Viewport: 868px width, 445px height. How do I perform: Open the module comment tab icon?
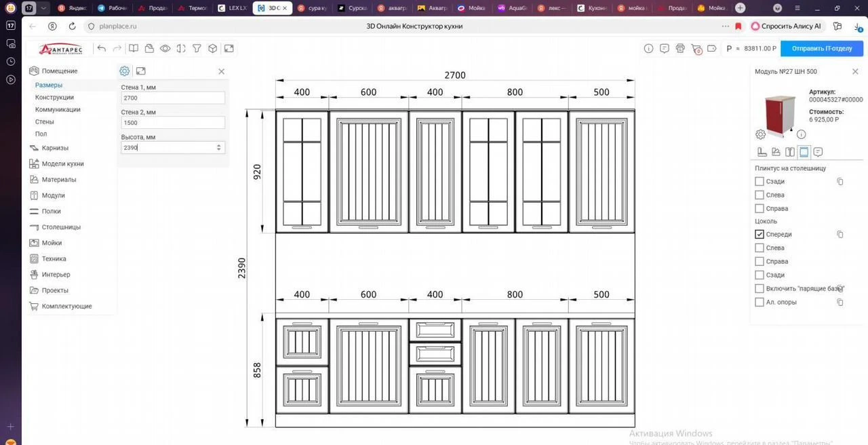[818, 152]
